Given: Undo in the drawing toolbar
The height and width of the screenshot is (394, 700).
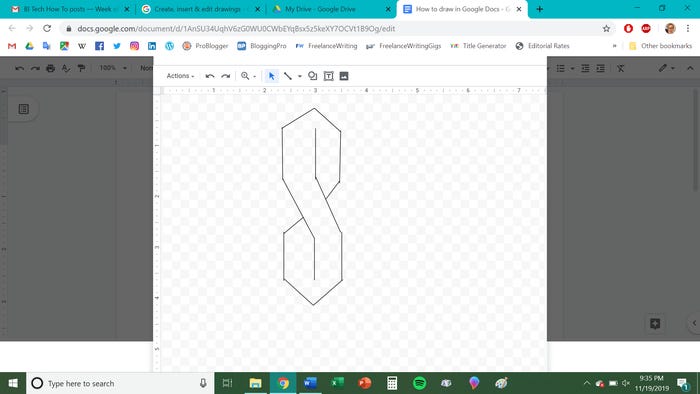Looking at the screenshot, I should (x=210, y=76).
